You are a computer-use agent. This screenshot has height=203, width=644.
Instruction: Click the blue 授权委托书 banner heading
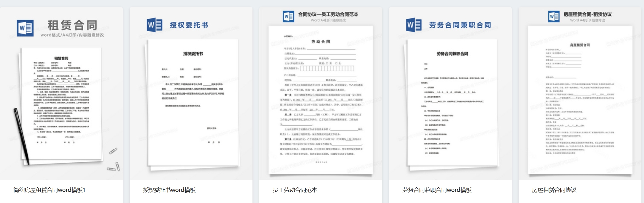click(x=189, y=25)
